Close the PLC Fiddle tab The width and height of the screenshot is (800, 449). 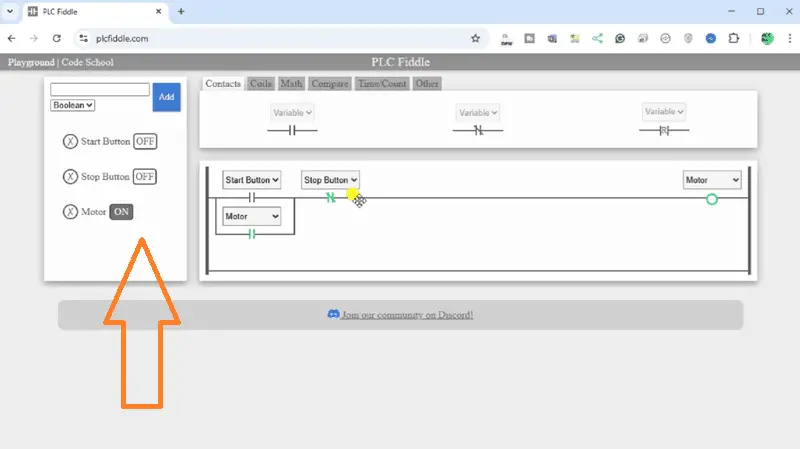tap(159, 11)
